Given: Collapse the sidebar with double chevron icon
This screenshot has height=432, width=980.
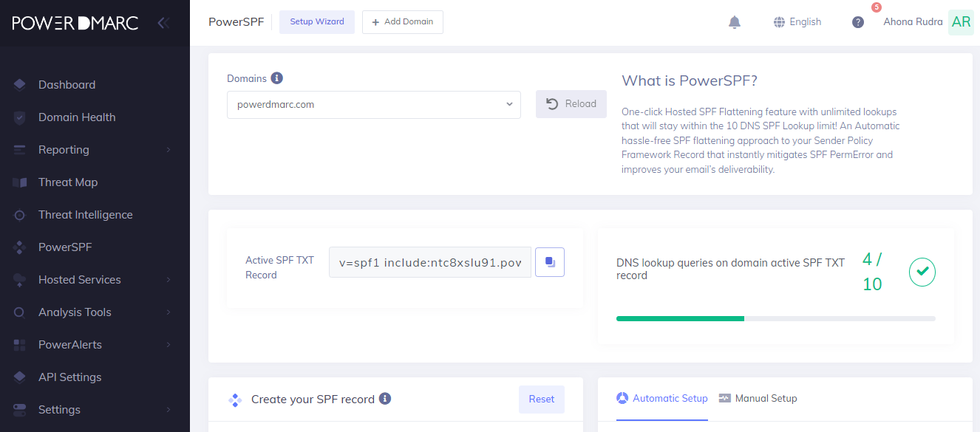Looking at the screenshot, I should pos(163,23).
